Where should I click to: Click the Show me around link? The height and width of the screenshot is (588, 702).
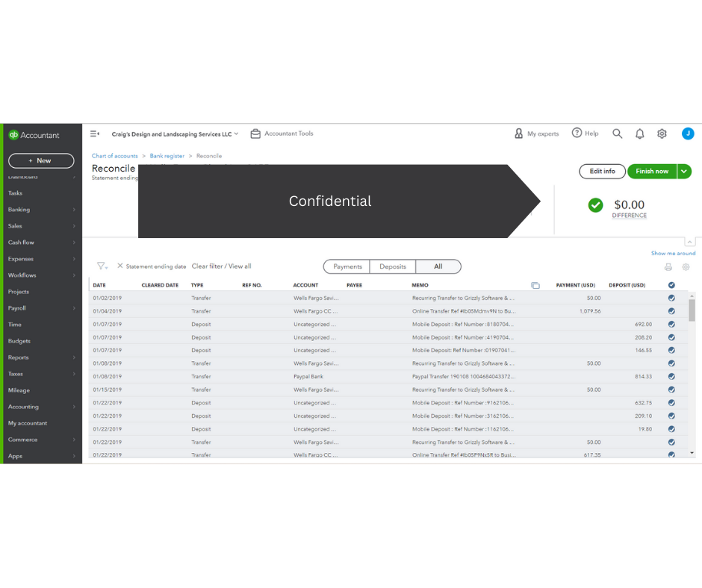673,253
